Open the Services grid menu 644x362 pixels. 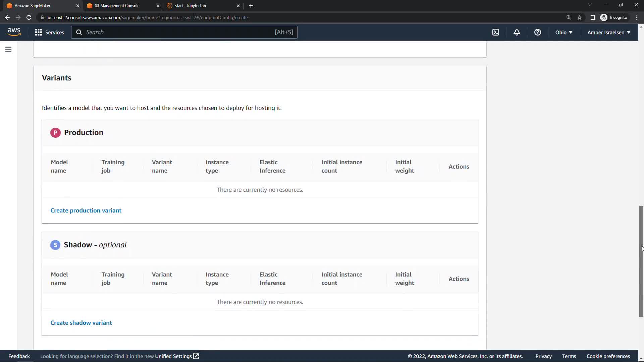coord(49,32)
